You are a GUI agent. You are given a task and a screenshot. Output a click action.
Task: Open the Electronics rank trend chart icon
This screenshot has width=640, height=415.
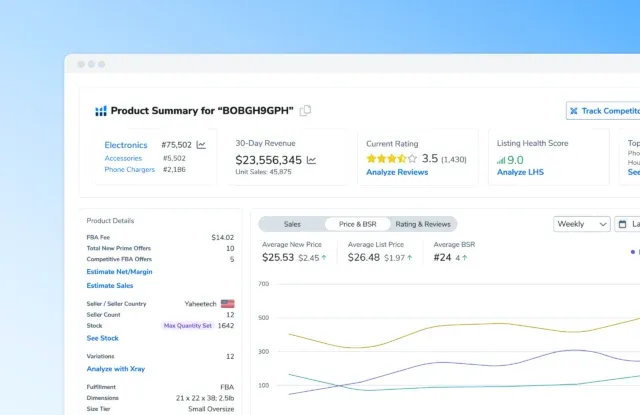(201, 145)
